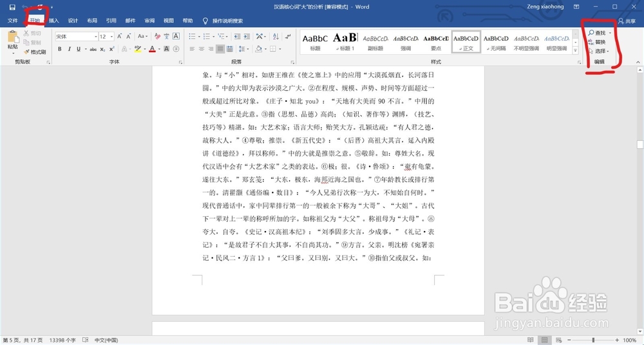Click the vertical scrollbar thumb

(x=639, y=145)
